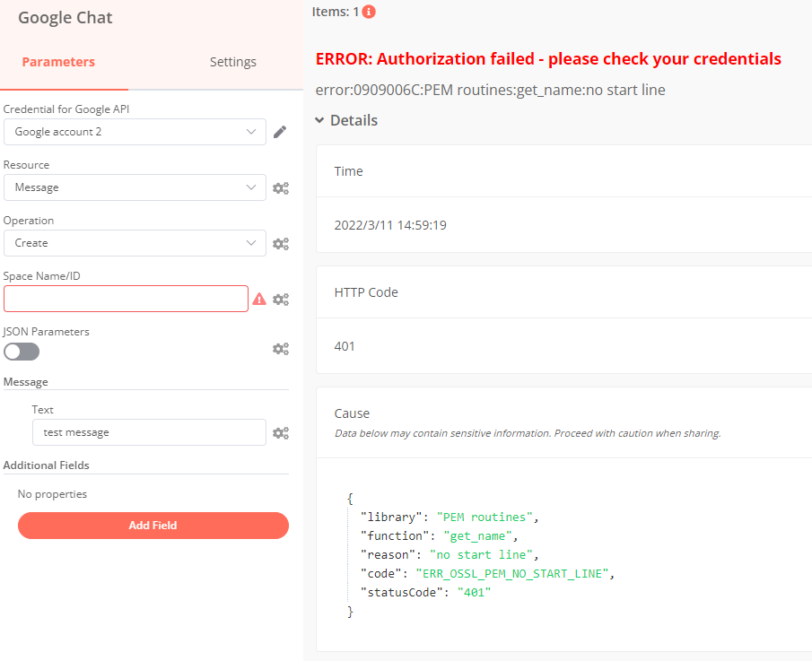This screenshot has height=661, width=812.
Task: Click into the Space Name/ID input field
Action: click(x=126, y=299)
